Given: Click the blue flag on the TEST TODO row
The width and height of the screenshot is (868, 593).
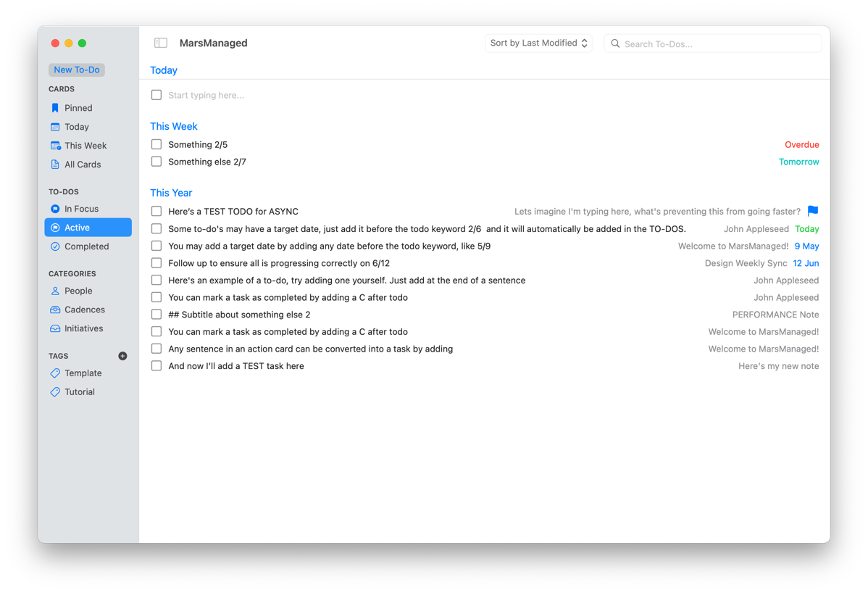Looking at the screenshot, I should pos(813,211).
